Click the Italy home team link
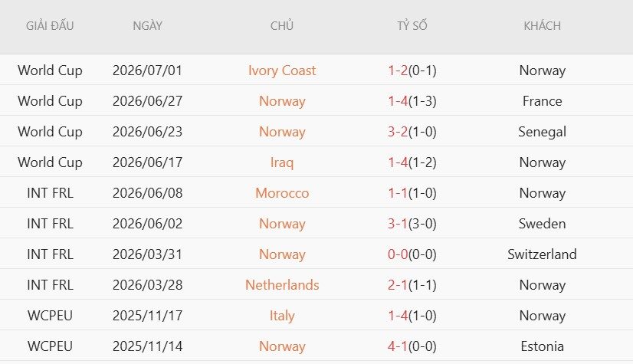Viewport: 633px width, 364px height. tap(282, 316)
